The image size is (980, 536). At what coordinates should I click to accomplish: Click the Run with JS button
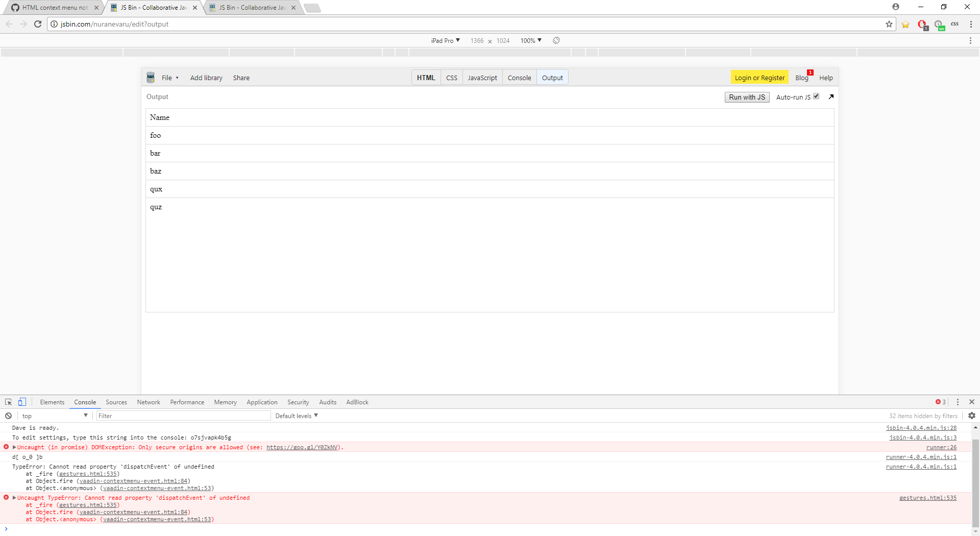point(747,97)
